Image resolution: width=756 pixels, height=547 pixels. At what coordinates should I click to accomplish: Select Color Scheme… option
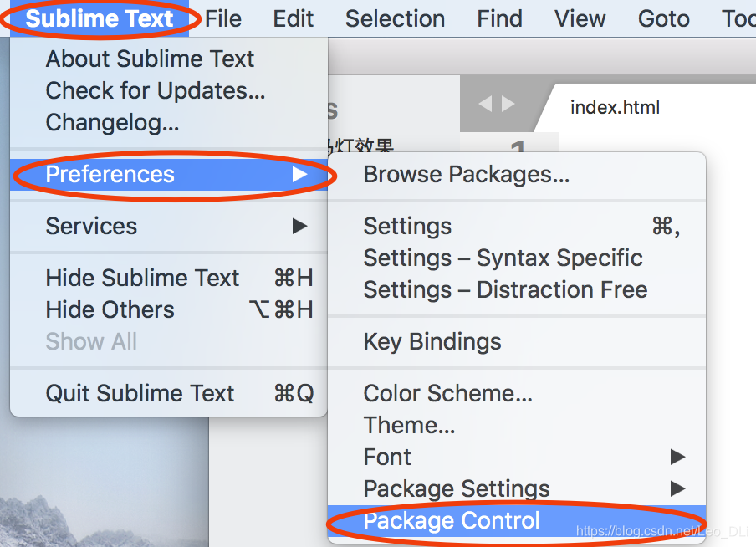tap(447, 393)
